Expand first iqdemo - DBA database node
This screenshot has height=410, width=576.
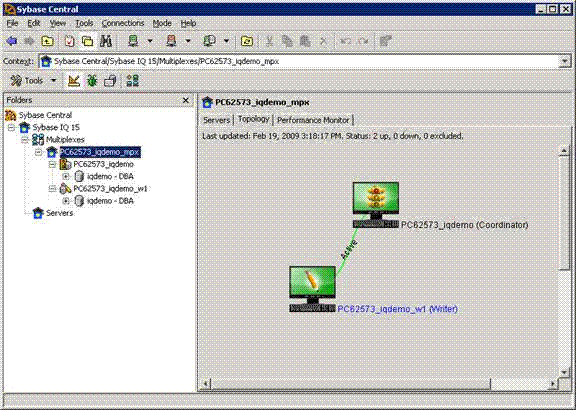[x=66, y=176]
